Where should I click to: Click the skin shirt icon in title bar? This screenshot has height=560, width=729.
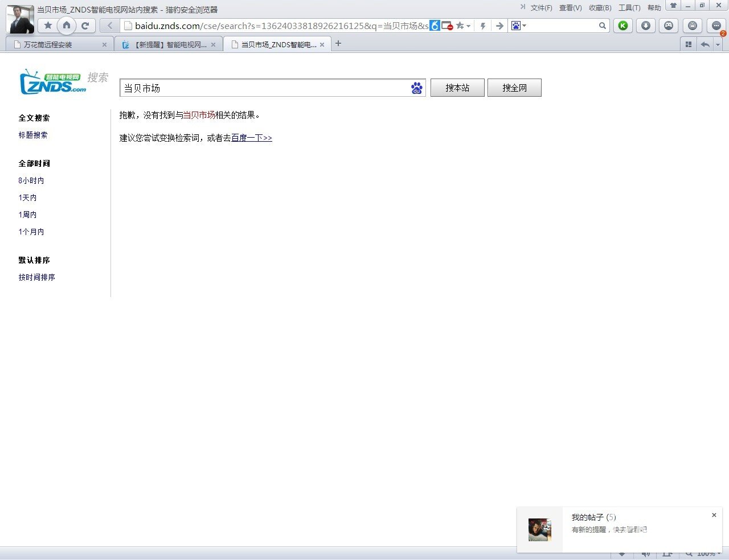[673, 6]
